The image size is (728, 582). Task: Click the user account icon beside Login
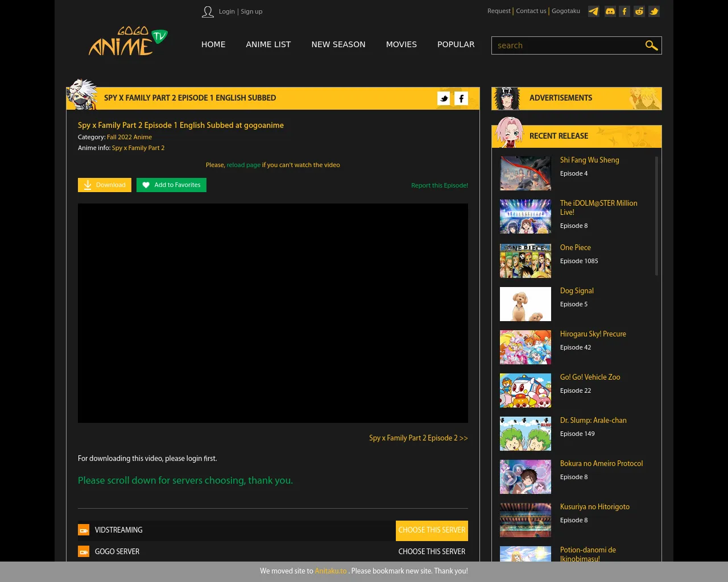coord(208,12)
